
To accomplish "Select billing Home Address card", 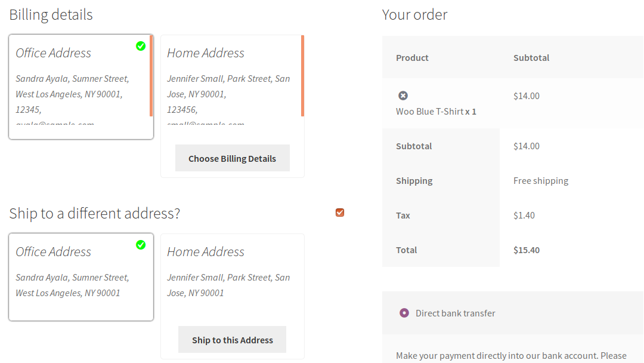I will 233,106.
